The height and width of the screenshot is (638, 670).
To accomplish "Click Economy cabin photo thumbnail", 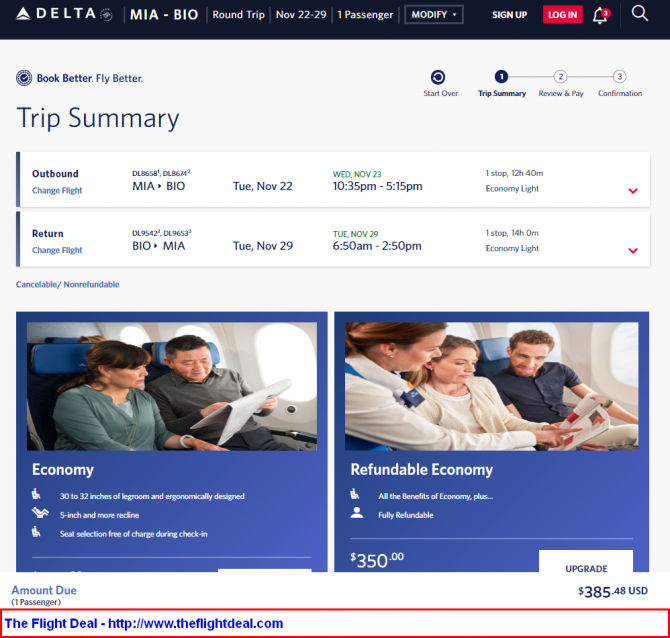I will point(172,386).
